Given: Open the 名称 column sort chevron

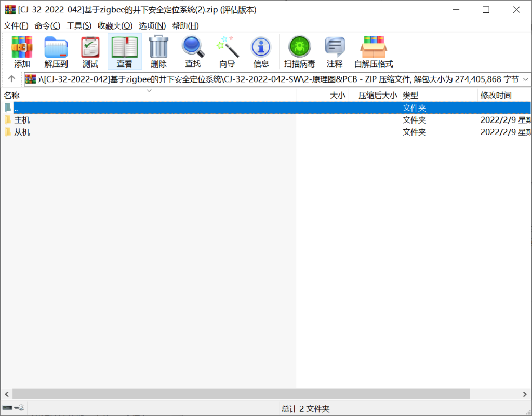Looking at the screenshot, I should coord(149,90).
